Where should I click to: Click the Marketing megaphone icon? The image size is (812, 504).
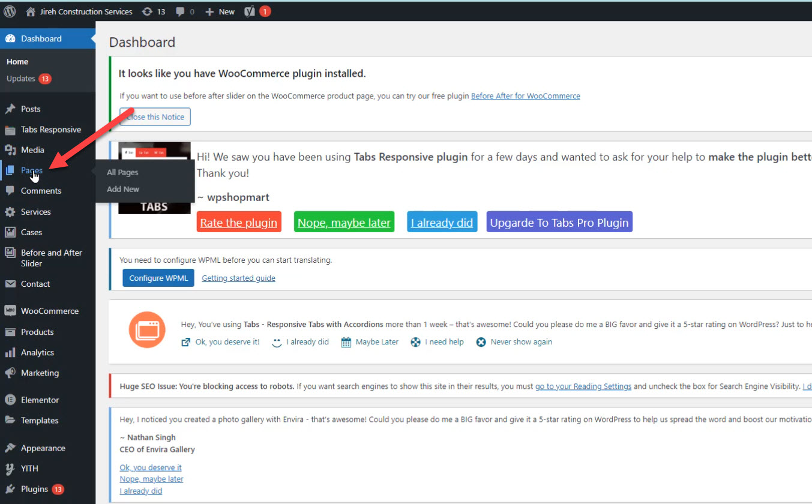tap(10, 373)
